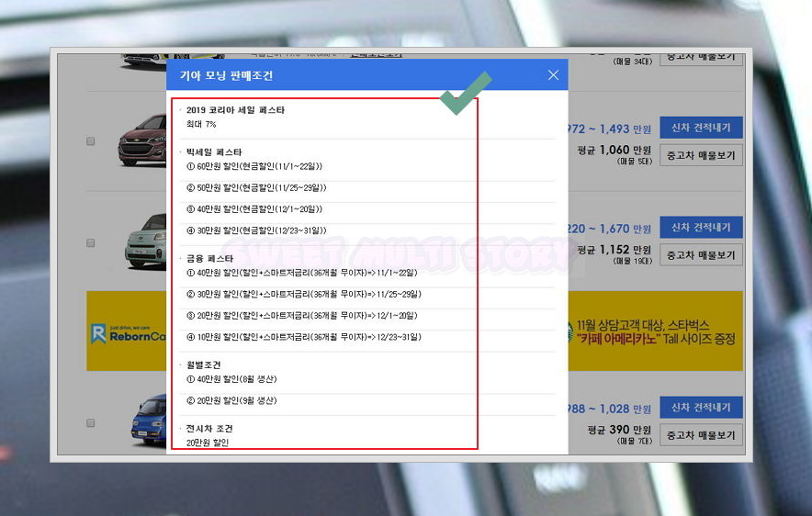Select row '④ 30만원 할인(현금할인(12/23~31일))'
812x516 pixels.
point(256,230)
